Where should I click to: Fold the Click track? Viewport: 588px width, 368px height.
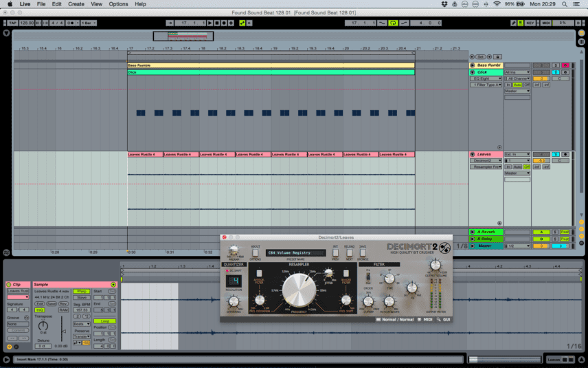pos(473,72)
